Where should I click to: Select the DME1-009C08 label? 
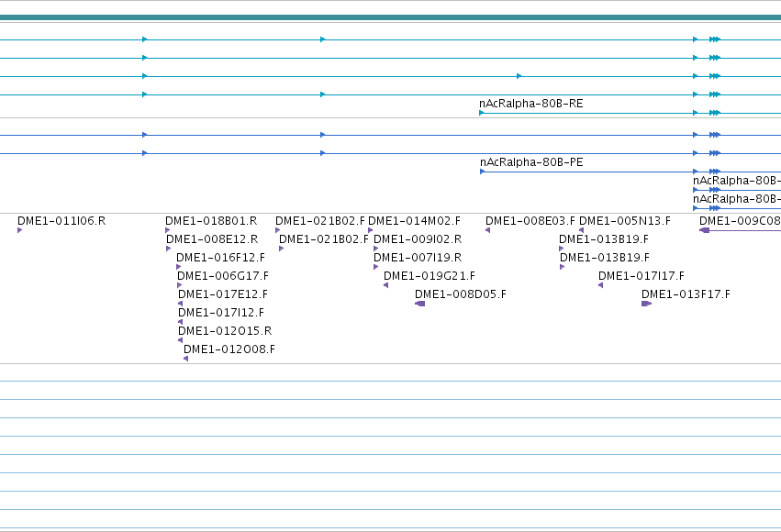point(740,221)
